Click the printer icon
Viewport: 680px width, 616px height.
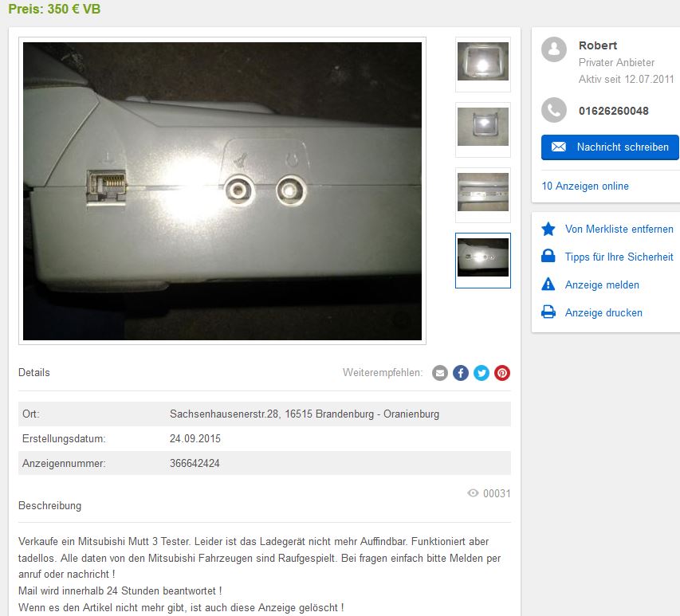pyautogui.click(x=548, y=312)
